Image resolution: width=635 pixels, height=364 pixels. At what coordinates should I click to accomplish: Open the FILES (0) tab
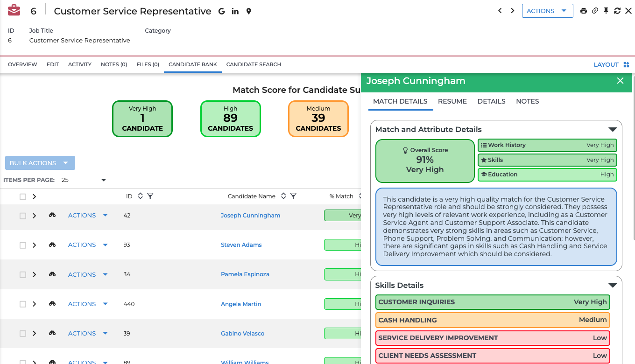148,64
